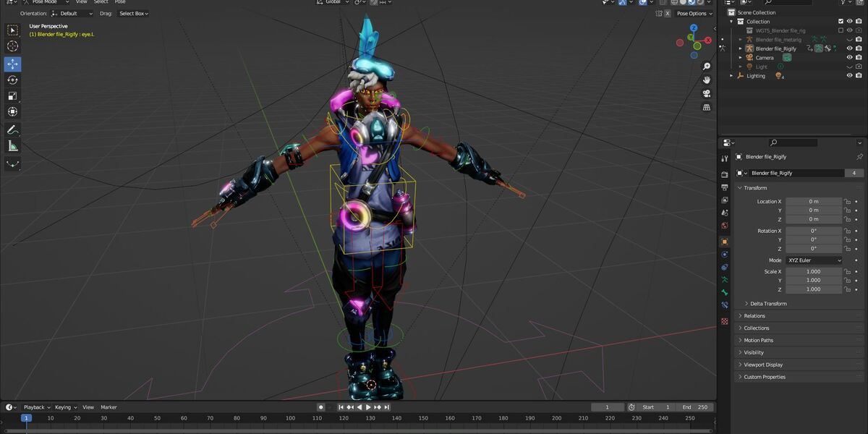Hide Collection in viewport with its eye icon

tap(850, 22)
